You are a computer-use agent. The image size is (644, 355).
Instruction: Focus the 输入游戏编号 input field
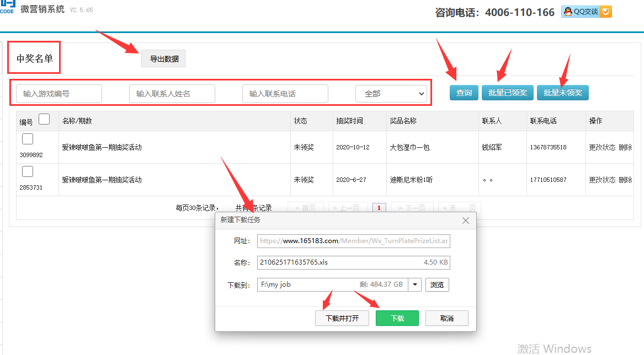[x=59, y=94]
